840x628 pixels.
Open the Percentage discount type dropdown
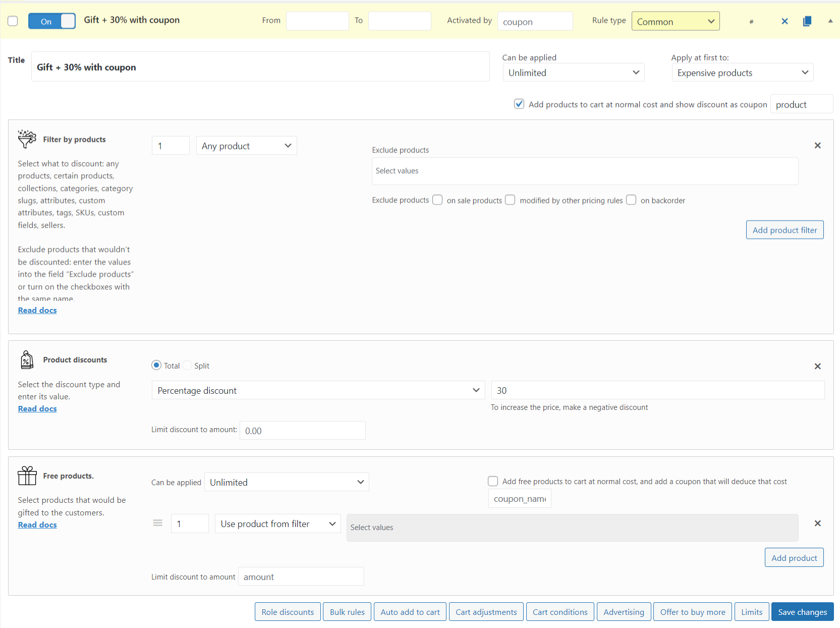318,390
